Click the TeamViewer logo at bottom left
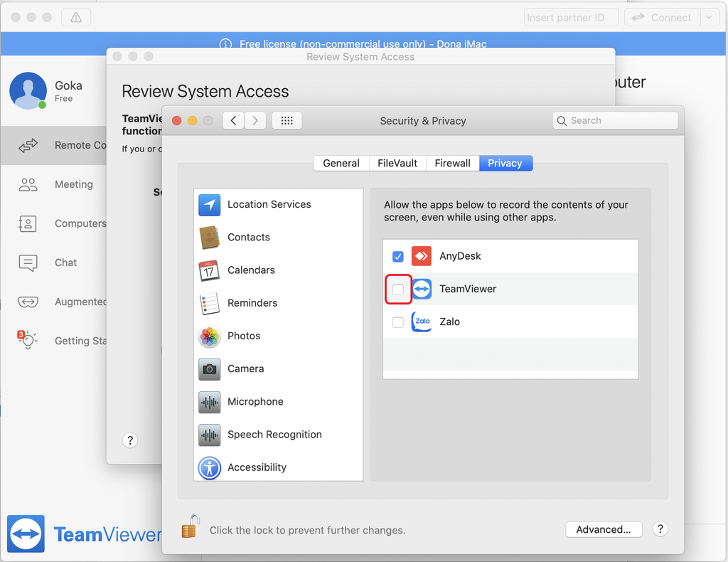The width and height of the screenshot is (728, 562). tap(26, 534)
